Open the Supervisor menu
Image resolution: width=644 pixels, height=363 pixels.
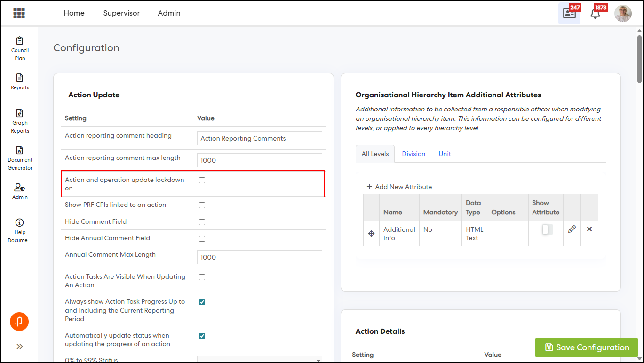point(121,13)
